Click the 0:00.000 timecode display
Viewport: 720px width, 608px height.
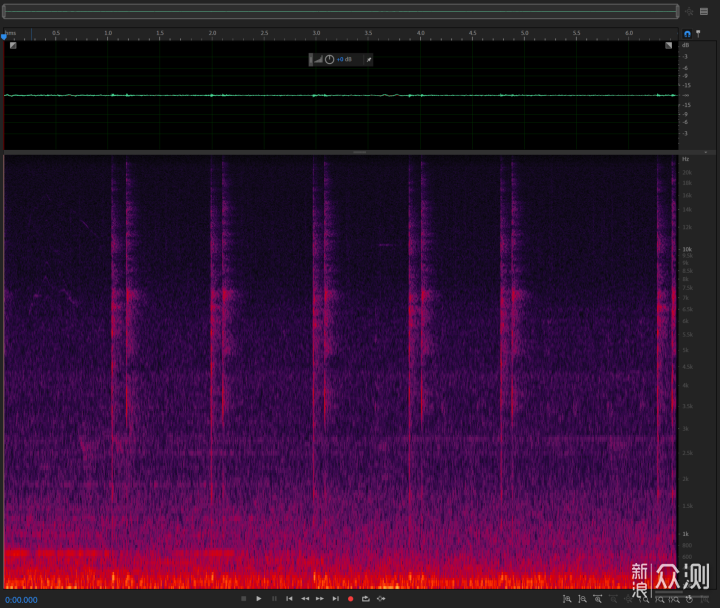(x=21, y=600)
